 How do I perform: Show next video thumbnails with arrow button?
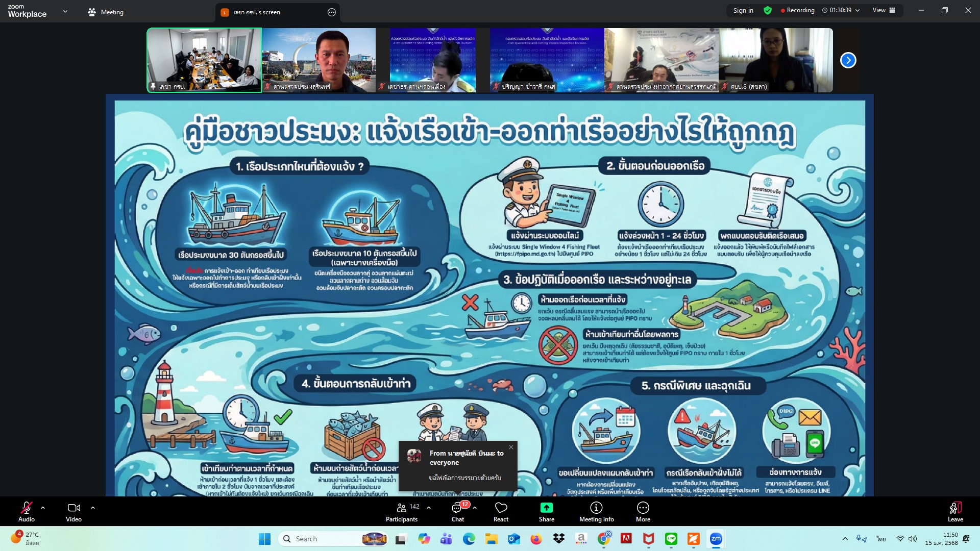pyautogui.click(x=848, y=60)
